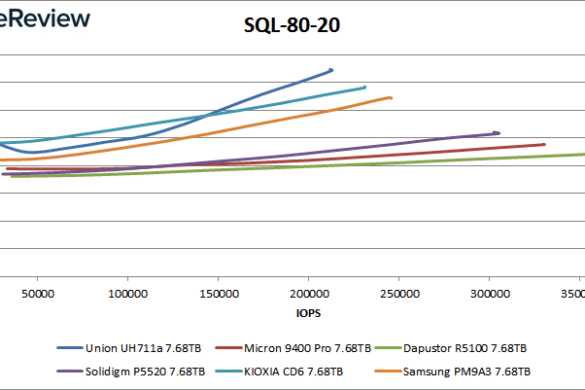Click the 300000 axis tick label

(x=490, y=294)
